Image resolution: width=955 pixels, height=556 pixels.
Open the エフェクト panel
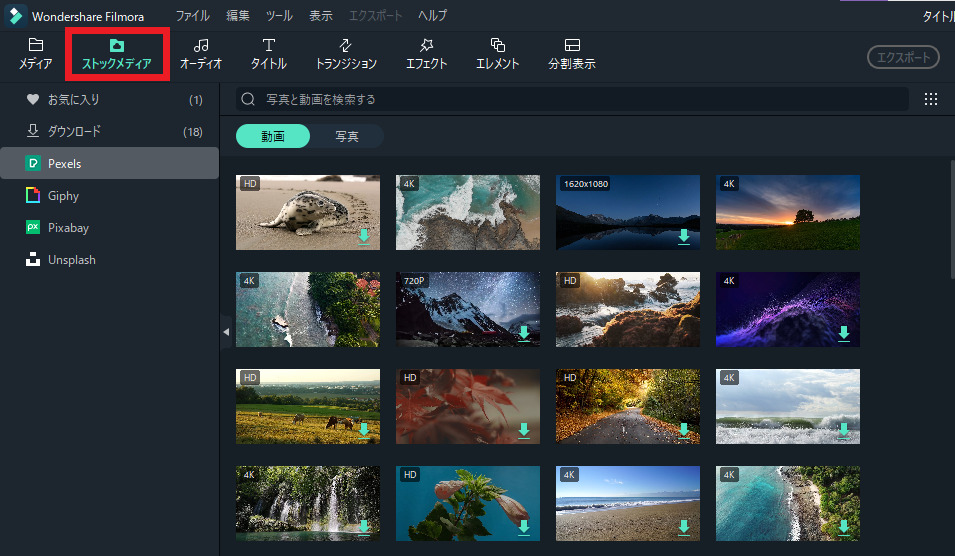coord(426,54)
